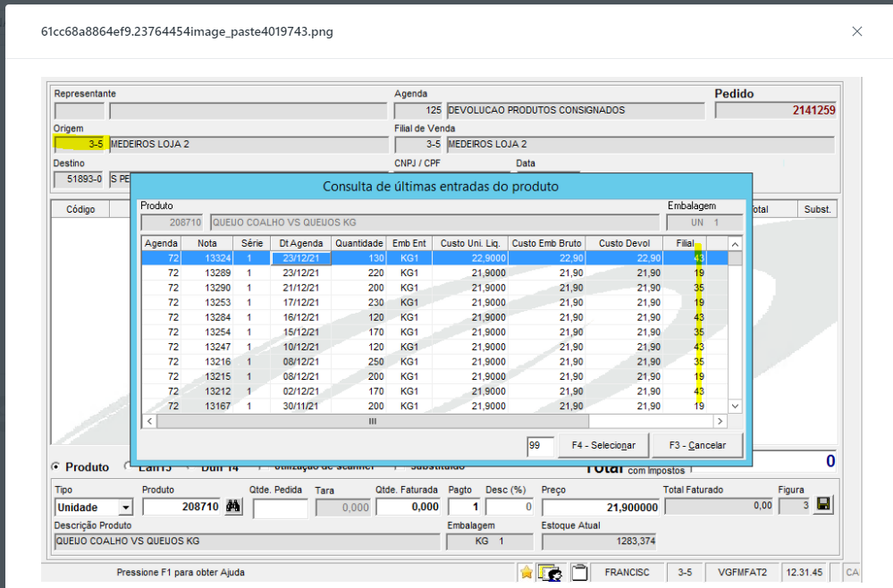Click the Filial de Venda code 3-5
Screen dimensions: 893x588
[x=418, y=144]
